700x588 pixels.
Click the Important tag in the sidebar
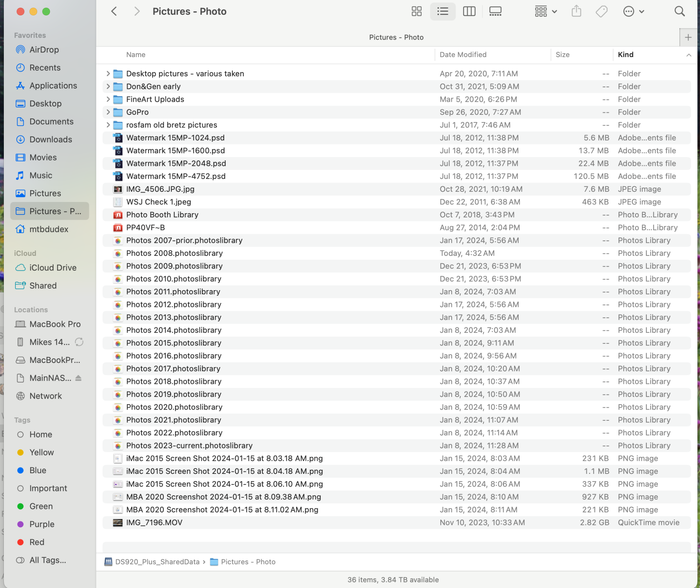coord(48,488)
